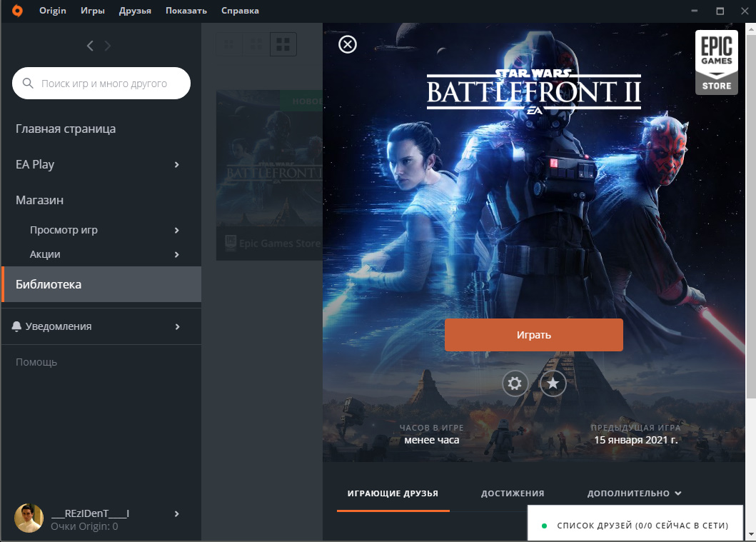Switch to largest grid view icon

(x=283, y=44)
